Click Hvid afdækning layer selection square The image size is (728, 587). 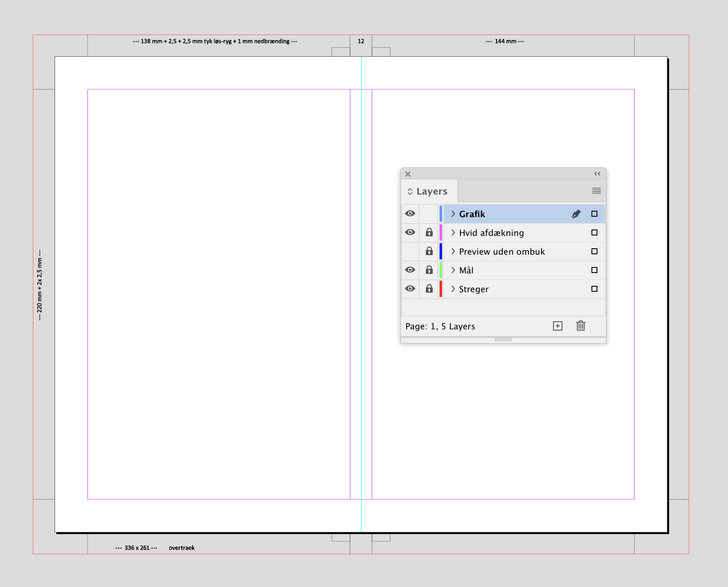tap(594, 232)
